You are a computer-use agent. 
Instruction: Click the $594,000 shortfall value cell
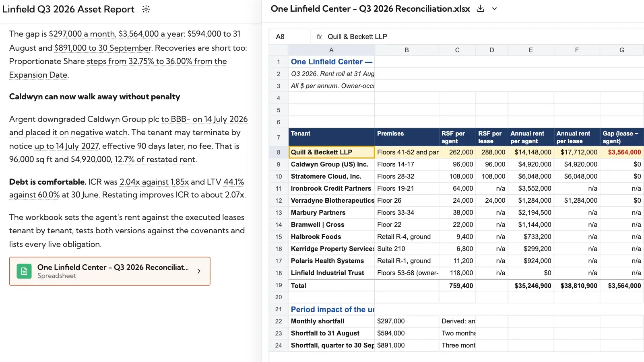coord(407,333)
